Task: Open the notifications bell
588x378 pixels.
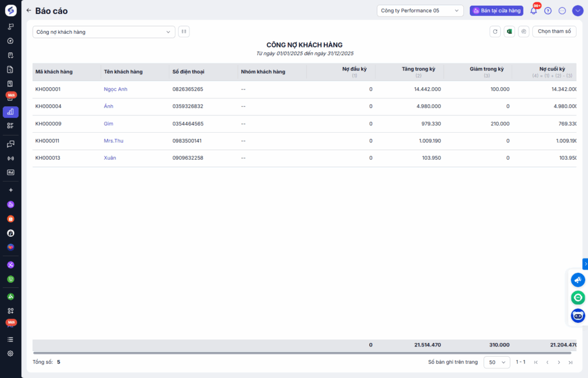Action: point(533,10)
